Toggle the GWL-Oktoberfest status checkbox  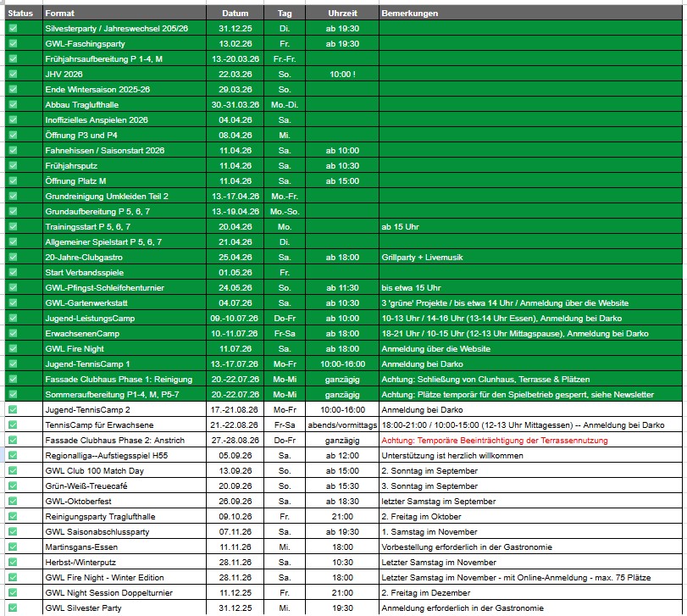point(14,502)
